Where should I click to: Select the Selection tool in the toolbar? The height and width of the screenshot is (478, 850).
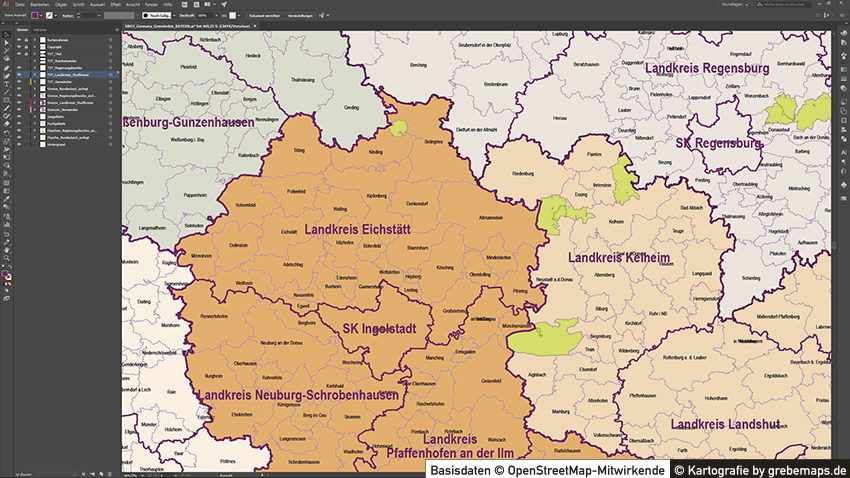(6, 36)
